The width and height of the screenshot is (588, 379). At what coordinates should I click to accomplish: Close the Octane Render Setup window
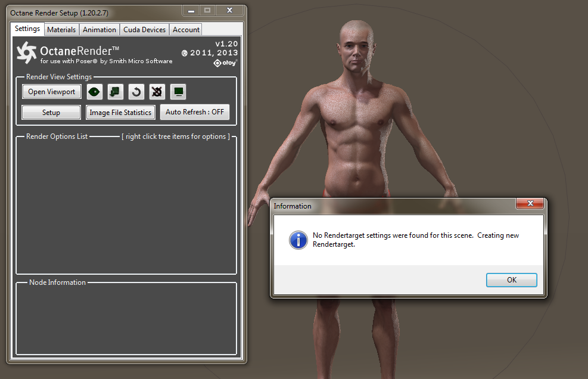point(230,11)
